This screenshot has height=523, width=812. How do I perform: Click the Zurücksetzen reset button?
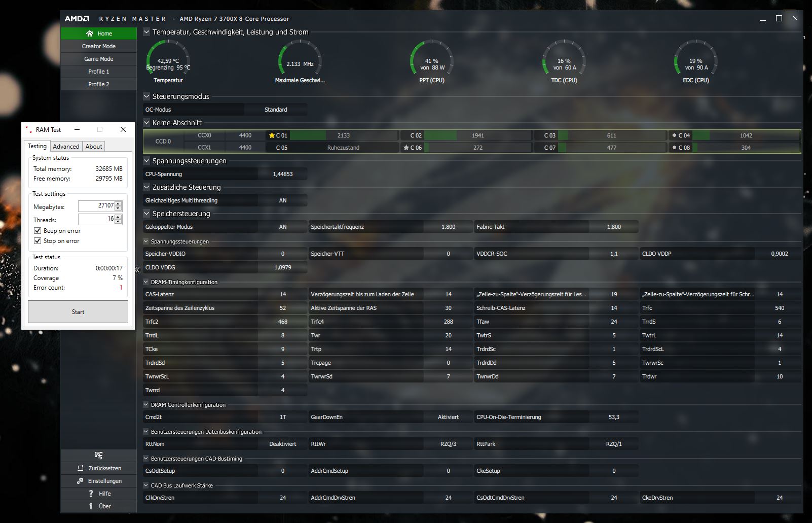99,468
